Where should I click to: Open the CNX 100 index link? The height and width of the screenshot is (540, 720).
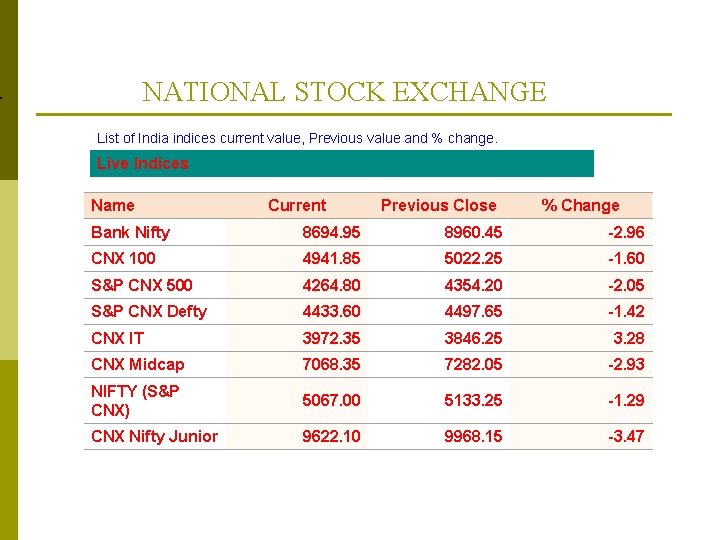[x=123, y=259]
